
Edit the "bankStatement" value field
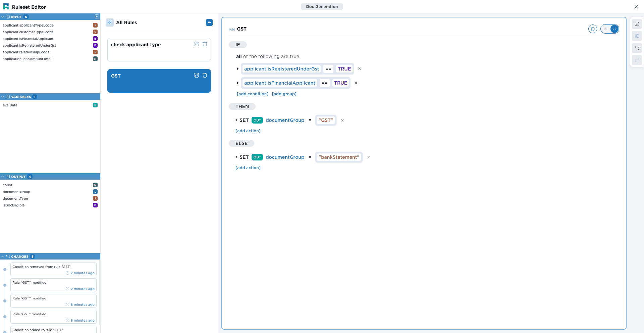(x=338, y=157)
